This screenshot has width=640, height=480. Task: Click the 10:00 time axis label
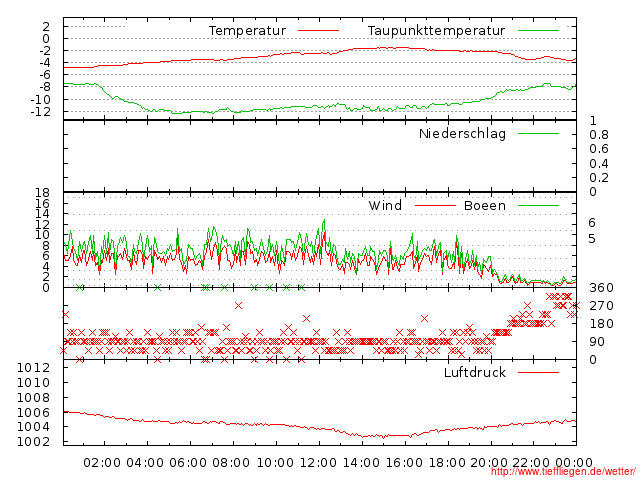[276, 462]
